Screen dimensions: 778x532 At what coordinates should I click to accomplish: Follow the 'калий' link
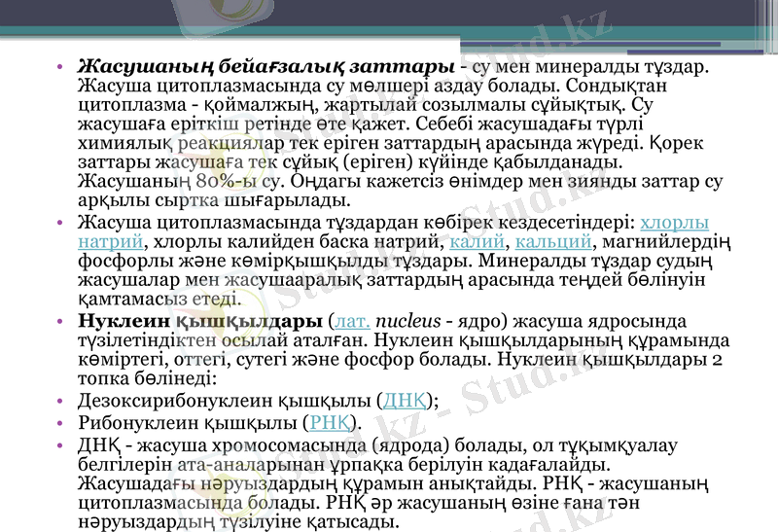477,242
